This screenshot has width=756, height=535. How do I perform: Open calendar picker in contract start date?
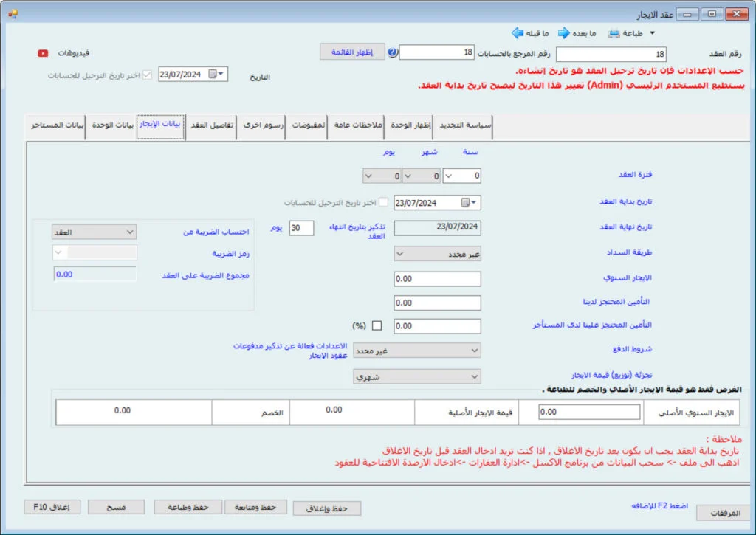pos(466,203)
